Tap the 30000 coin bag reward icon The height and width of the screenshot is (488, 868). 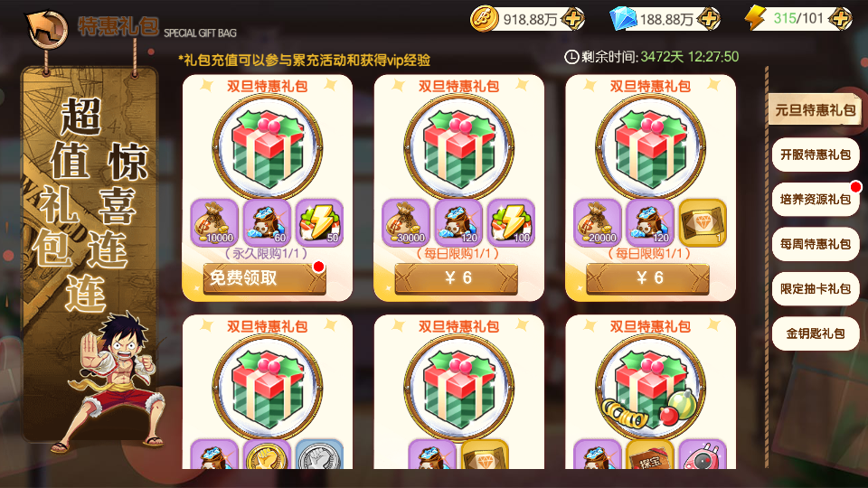point(406,222)
